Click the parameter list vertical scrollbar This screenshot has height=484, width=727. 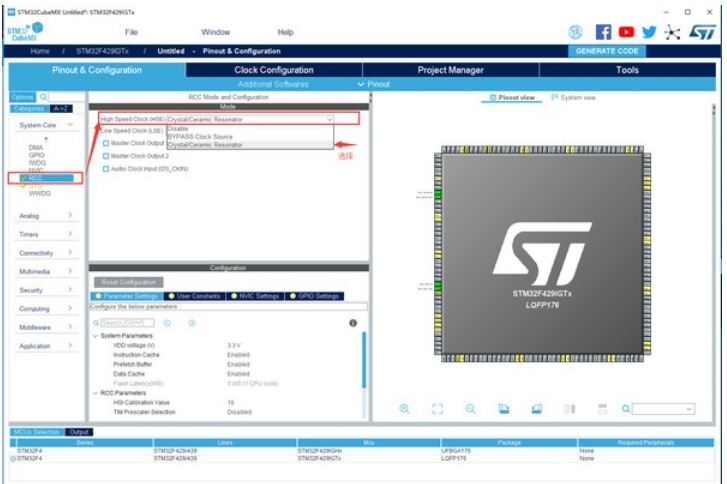point(364,361)
